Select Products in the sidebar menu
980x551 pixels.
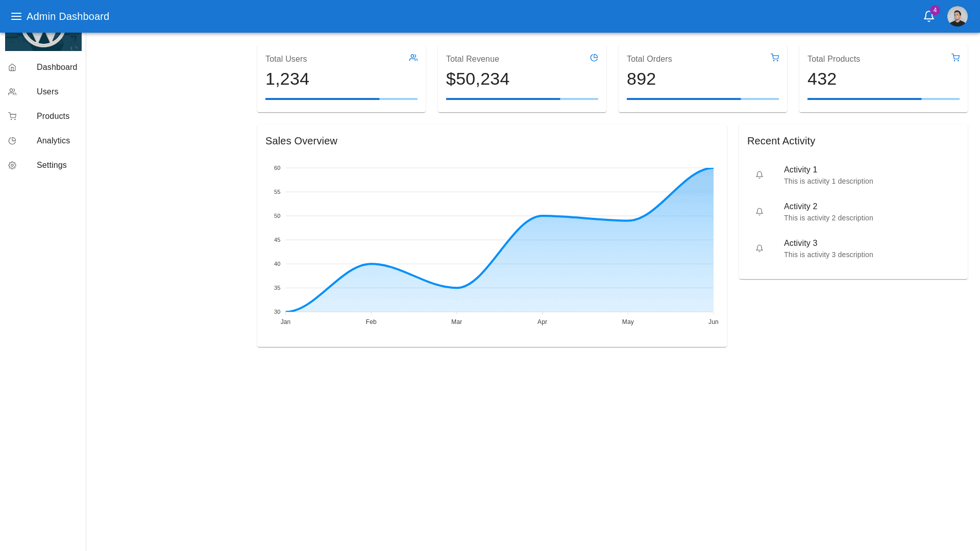click(x=53, y=116)
